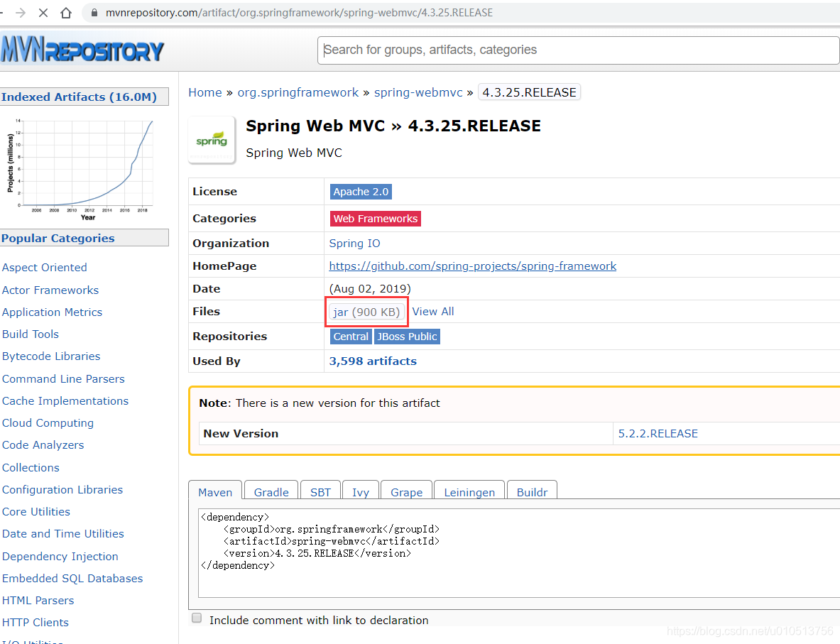
Task: Open Bytecode Libraries category
Action: click(51, 356)
